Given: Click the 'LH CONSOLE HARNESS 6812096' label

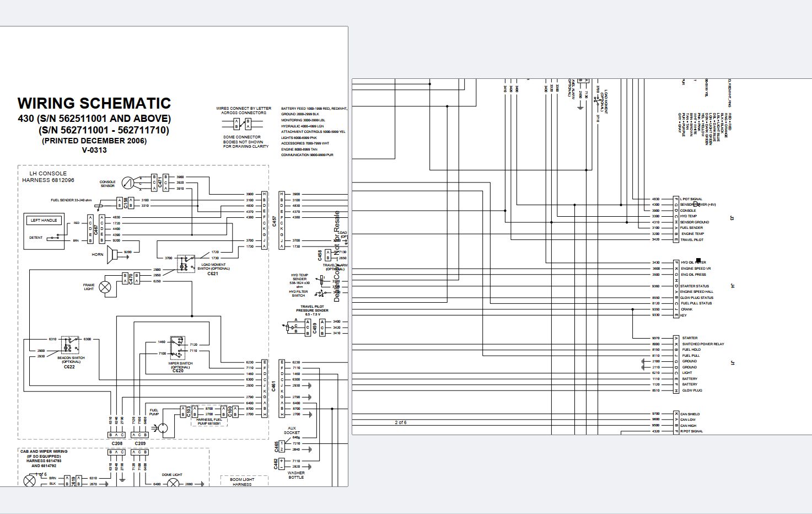Looking at the screenshot, I should (48, 176).
